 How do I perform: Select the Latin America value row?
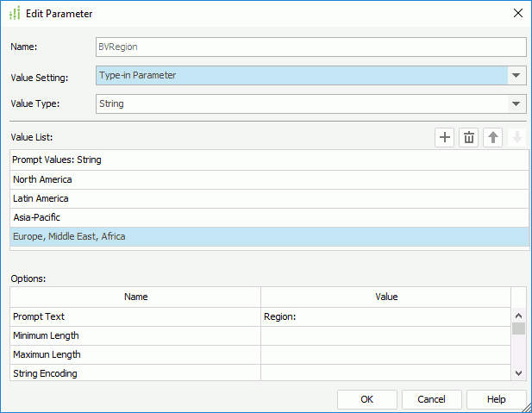(269, 198)
